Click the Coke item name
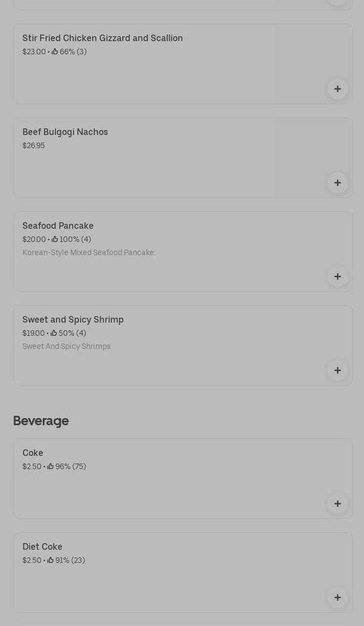 click(x=33, y=453)
